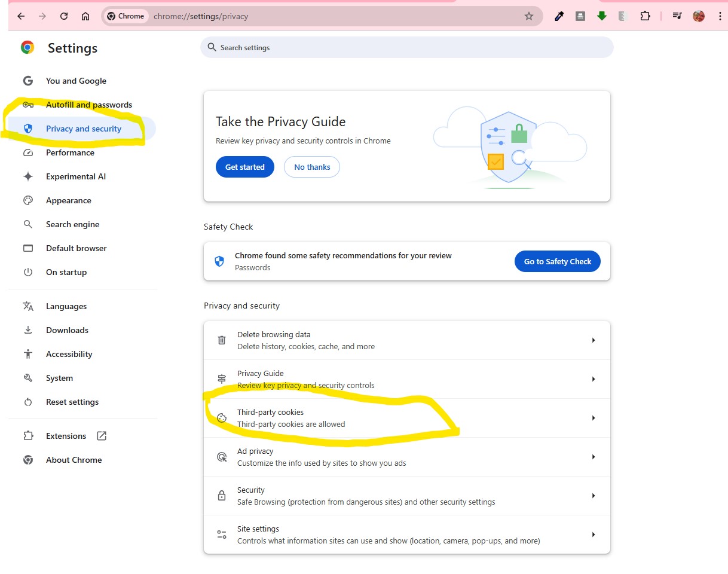The height and width of the screenshot is (574, 728).
Task: Bookmark this page with the star
Action: click(x=529, y=17)
